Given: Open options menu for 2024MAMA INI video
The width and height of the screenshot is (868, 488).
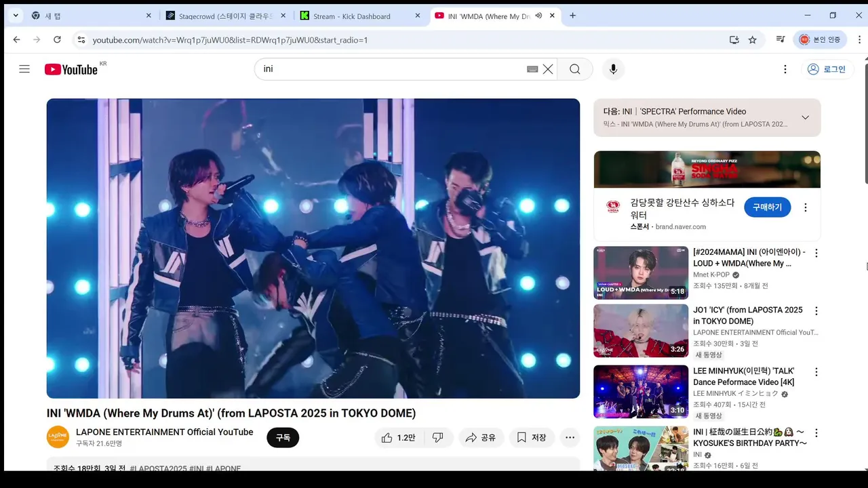Looking at the screenshot, I should [816, 253].
